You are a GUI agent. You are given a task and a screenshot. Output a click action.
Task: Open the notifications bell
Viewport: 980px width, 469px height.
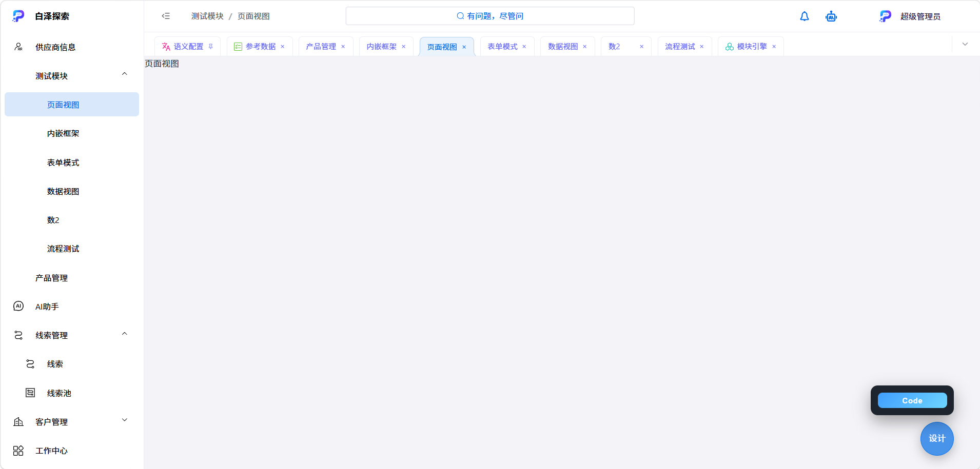[805, 16]
